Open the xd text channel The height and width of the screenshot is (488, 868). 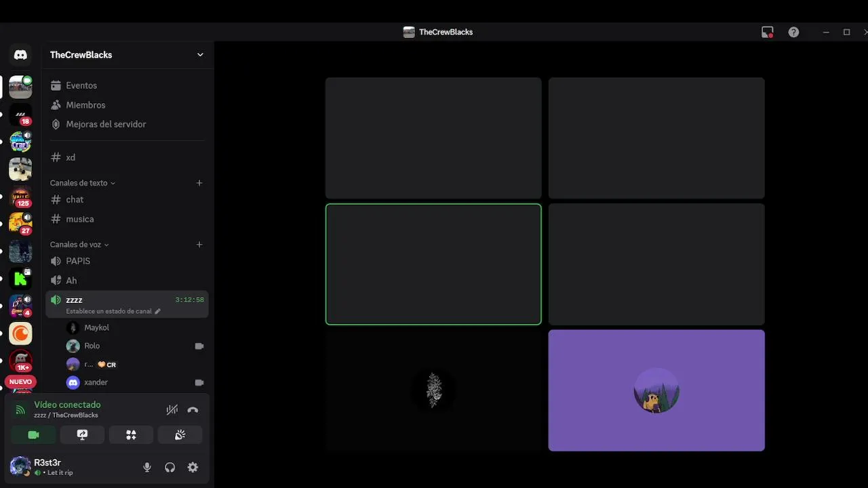click(x=127, y=157)
